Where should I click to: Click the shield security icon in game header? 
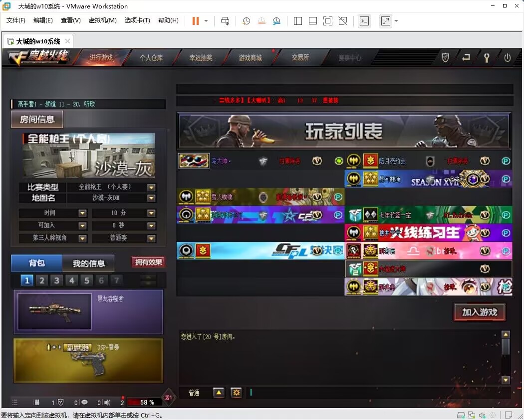pyautogui.click(x=446, y=58)
